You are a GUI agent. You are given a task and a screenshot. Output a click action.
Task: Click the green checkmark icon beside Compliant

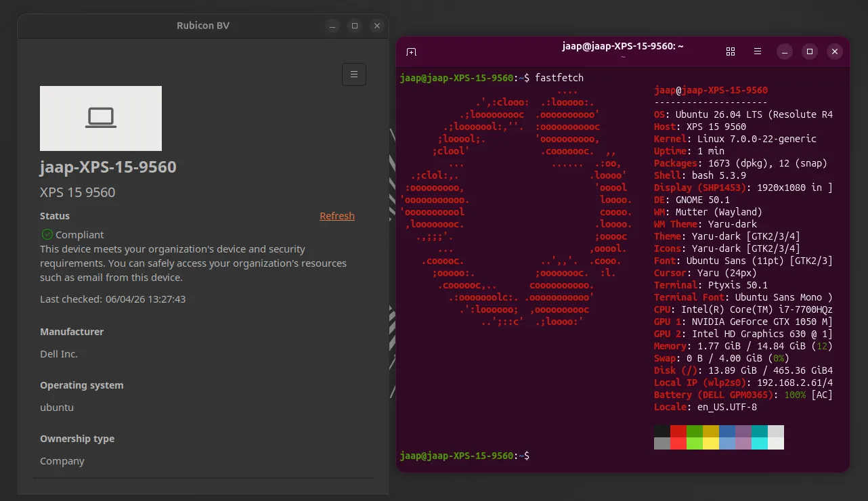click(x=47, y=234)
